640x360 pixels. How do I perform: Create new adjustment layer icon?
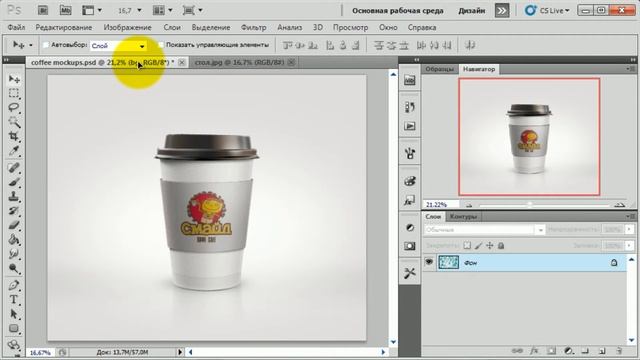(x=569, y=351)
